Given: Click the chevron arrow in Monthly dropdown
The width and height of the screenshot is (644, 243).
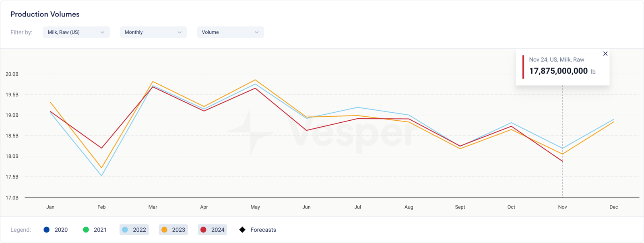Looking at the screenshot, I should click(180, 32).
